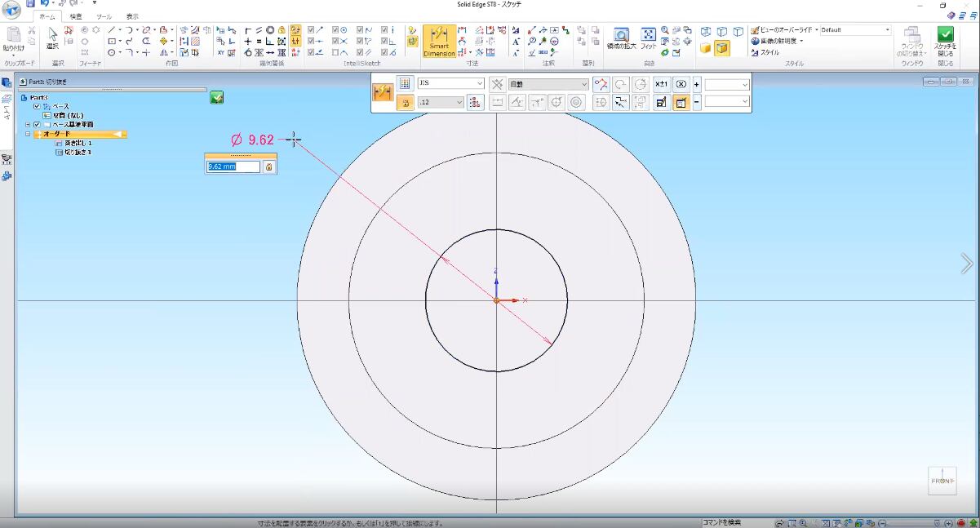
Task: Toggle the ベース基準平面 checkbox
Action: pos(37,125)
